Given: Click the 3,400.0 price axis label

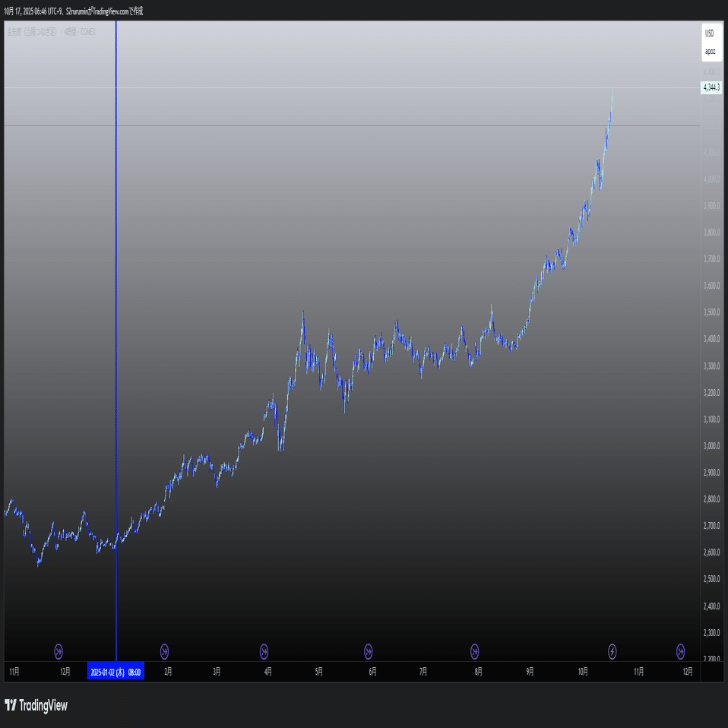Looking at the screenshot, I should (712, 340).
